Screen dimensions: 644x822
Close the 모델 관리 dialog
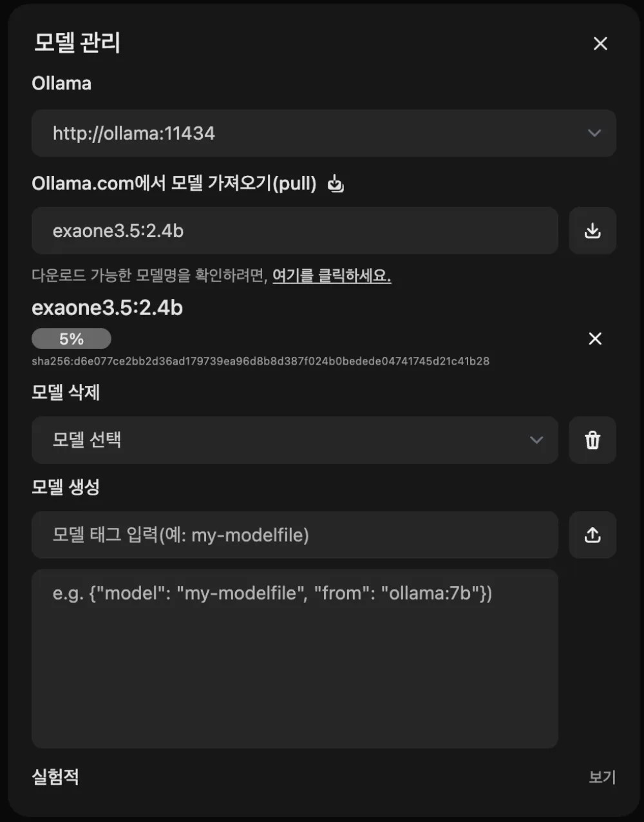[600, 43]
